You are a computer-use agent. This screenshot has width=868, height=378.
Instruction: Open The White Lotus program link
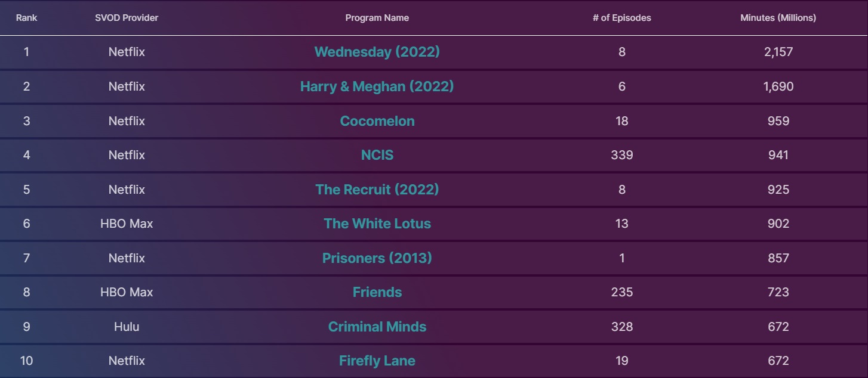point(377,224)
